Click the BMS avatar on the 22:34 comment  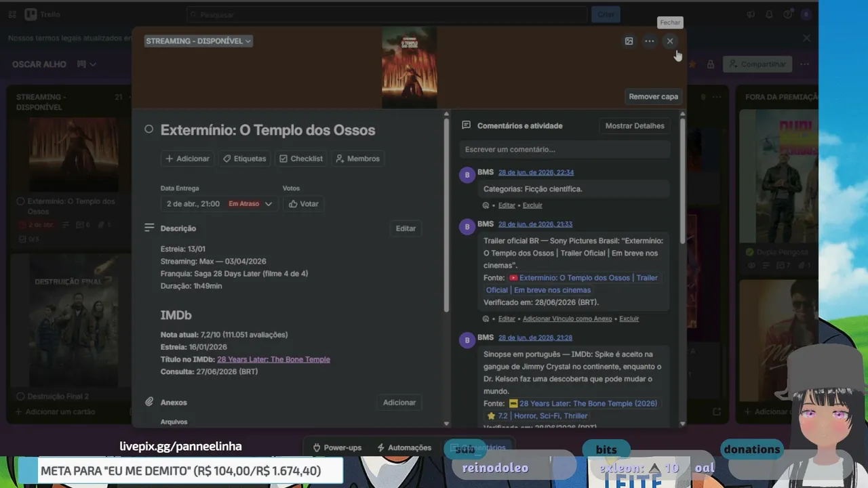click(467, 176)
